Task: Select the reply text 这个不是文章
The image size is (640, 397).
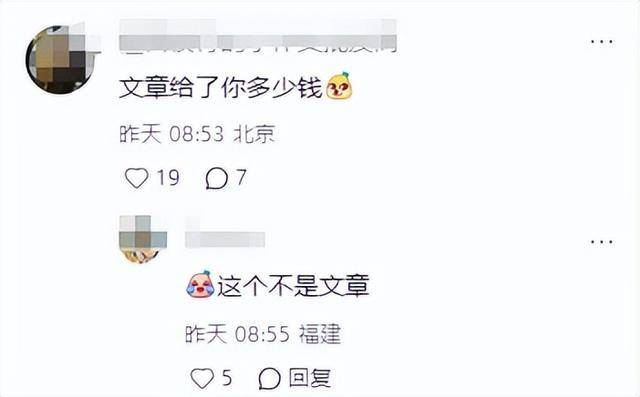Action: (x=293, y=286)
